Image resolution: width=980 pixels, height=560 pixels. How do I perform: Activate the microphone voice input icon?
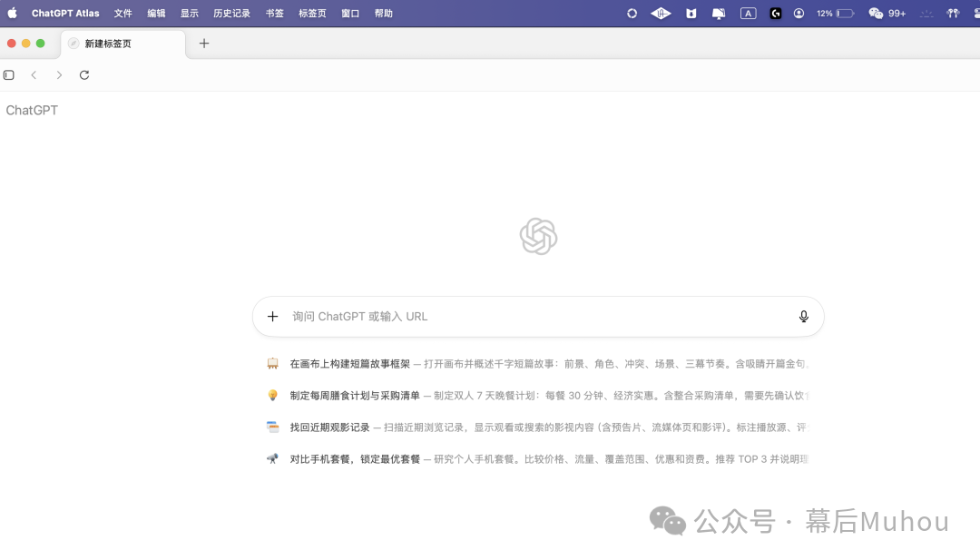pyautogui.click(x=803, y=316)
